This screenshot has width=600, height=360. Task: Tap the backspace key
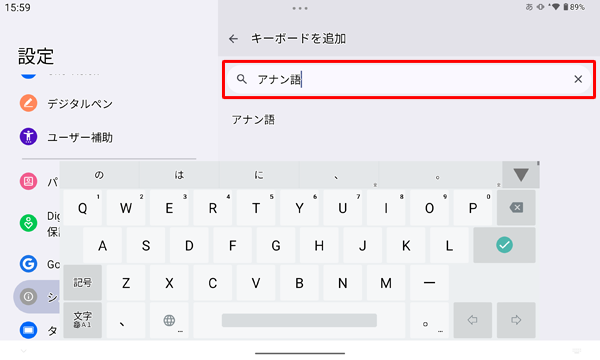(x=516, y=208)
